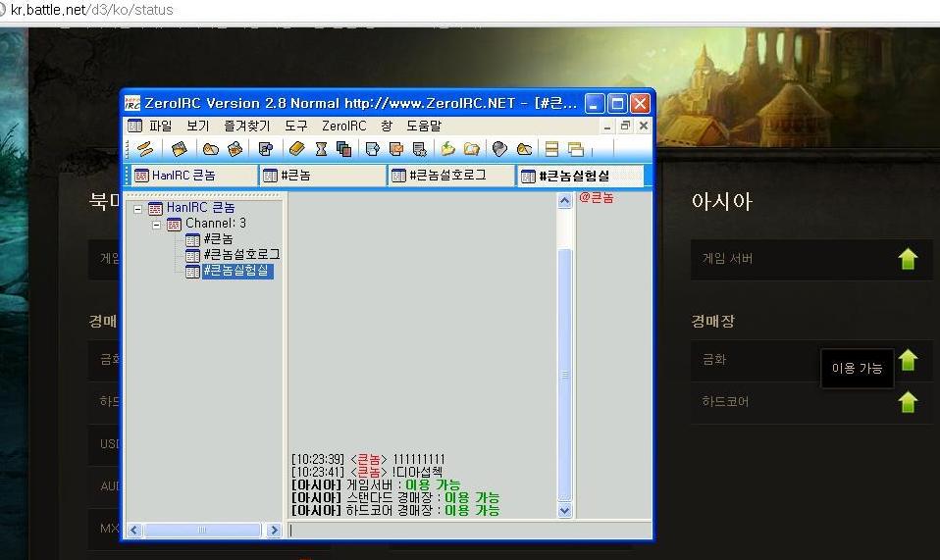This screenshot has width=940, height=560.
Task: Click the toolbar icon with orange envelope
Action: point(396,148)
